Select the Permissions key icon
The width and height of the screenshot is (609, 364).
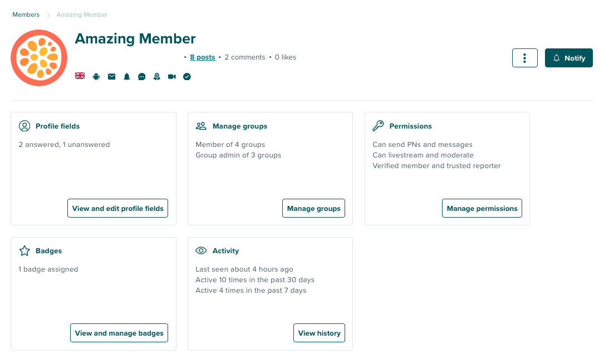(x=379, y=125)
